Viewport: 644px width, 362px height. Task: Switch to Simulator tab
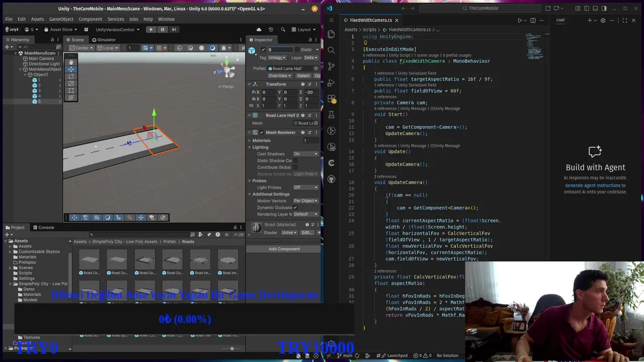tap(103, 40)
